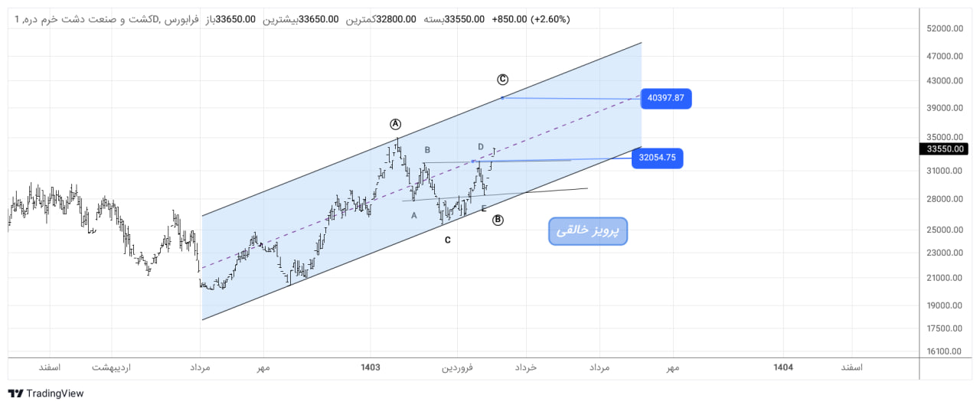This screenshot has width=980, height=408.
Task: Click the 16100.00 price axis label
Action: click(x=944, y=351)
